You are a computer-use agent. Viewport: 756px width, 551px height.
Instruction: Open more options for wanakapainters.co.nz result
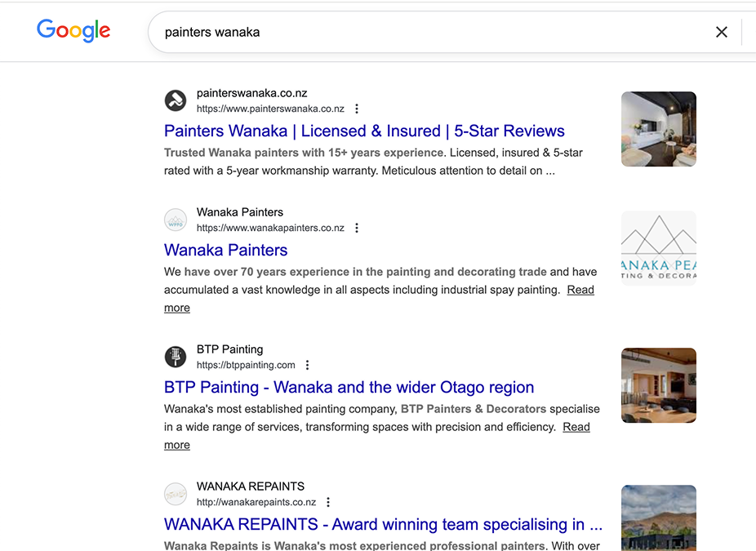point(357,228)
